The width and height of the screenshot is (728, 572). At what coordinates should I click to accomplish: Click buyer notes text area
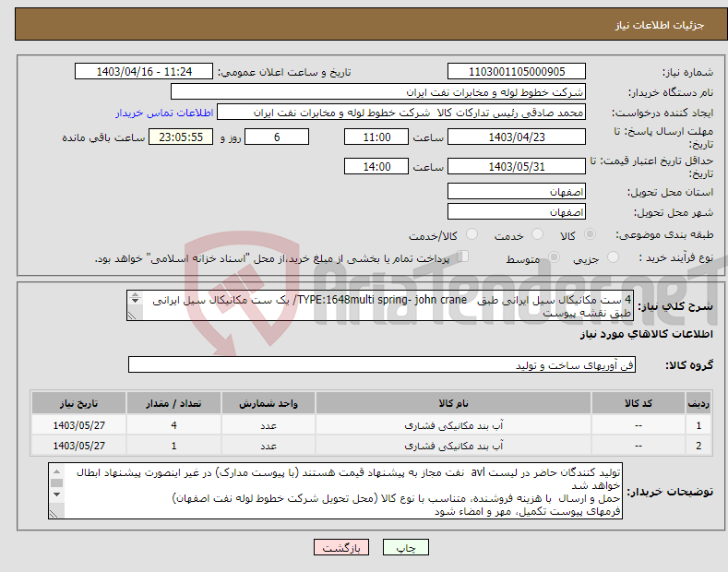click(335, 491)
